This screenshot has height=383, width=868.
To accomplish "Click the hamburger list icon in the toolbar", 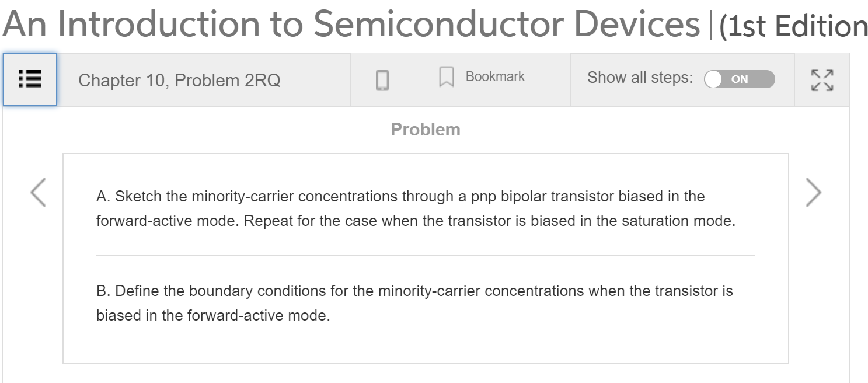I will click(x=30, y=79).
